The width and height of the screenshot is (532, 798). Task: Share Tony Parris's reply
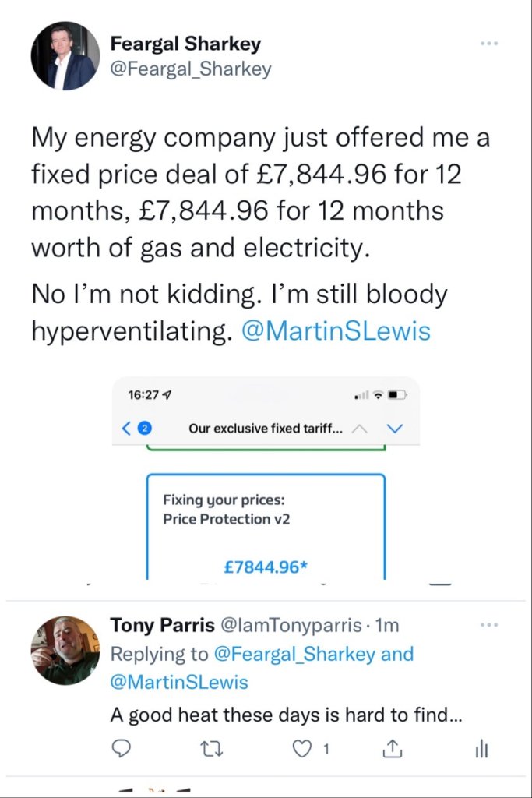click(x=393, y=750)
